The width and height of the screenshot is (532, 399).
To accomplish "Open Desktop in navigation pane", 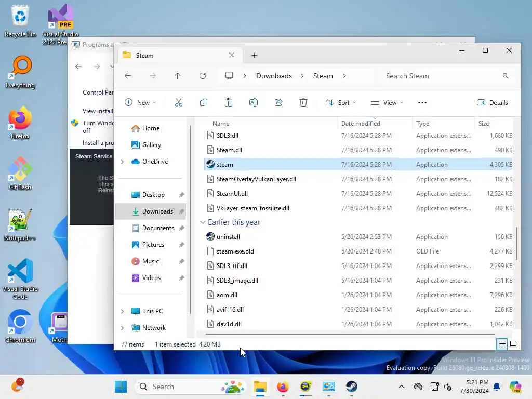I will click(151, 195).
